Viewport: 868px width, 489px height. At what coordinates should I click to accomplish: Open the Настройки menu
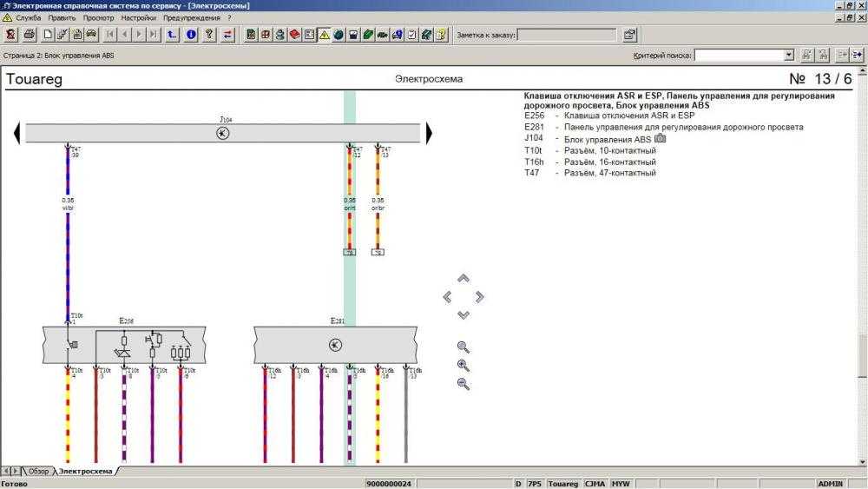click(138, 17)
